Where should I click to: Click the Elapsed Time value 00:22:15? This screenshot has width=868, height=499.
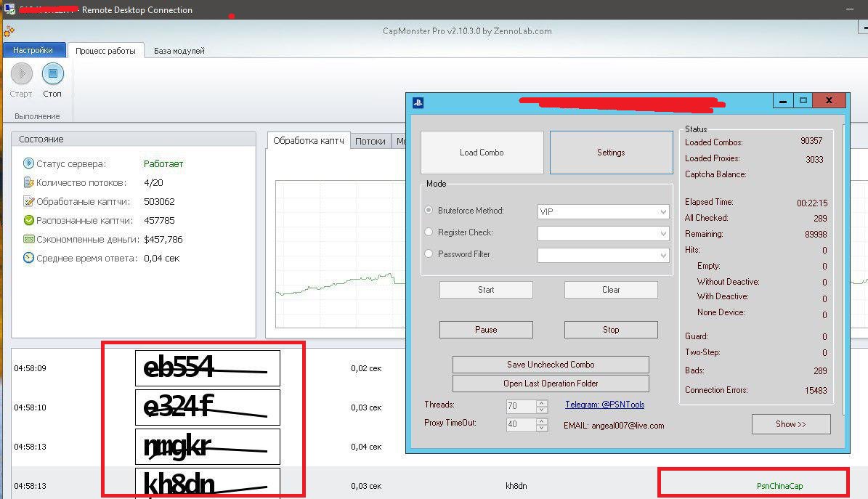click(x=812, y=203)
